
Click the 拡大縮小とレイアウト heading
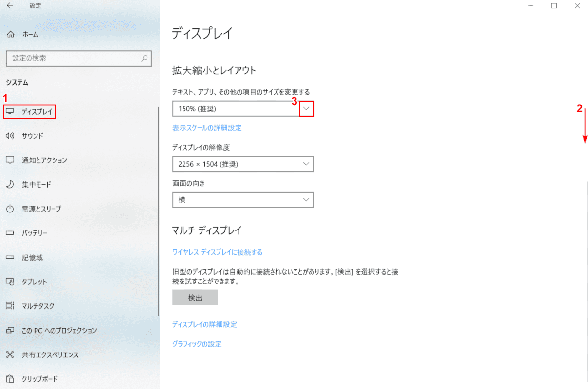pos(214,71)
